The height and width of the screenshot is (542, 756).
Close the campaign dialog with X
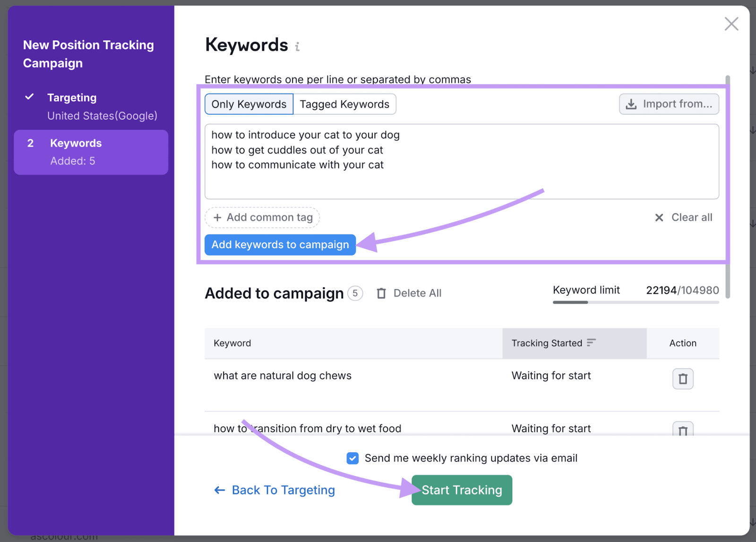[731, 24]
